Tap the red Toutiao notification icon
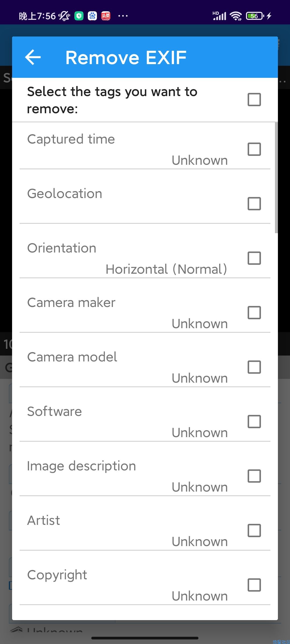Screen dimensions: 290x644 pyautogui.click(x=106, y=16)
